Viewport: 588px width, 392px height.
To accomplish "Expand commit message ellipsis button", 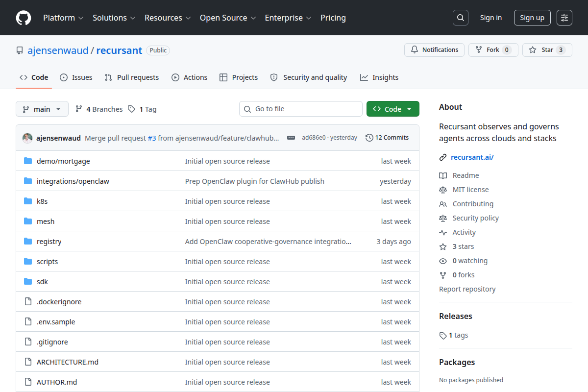I will [x=291, y=138].
